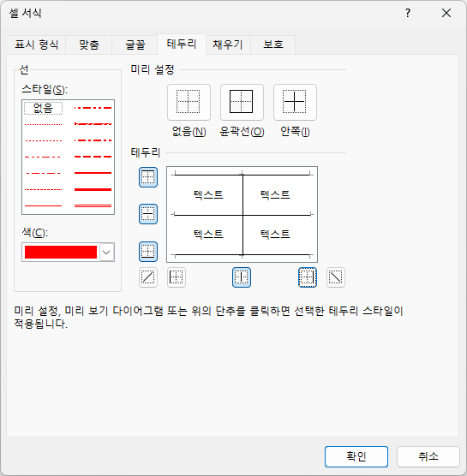Click the 안쪽(I) preset label
Image resolution: width=467 pixels, height=476 pixels.
pos(295,132)
